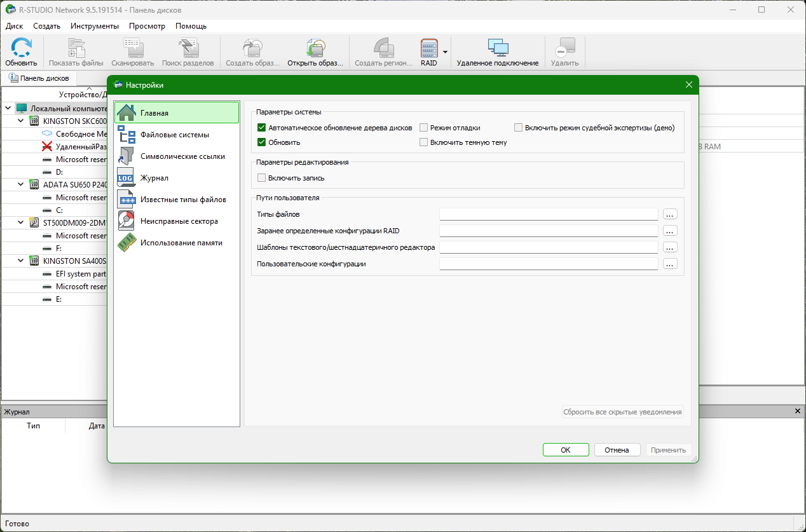
Task: Click the red X УдаленныйРаздел partition icon
Action: coord(46,146)
